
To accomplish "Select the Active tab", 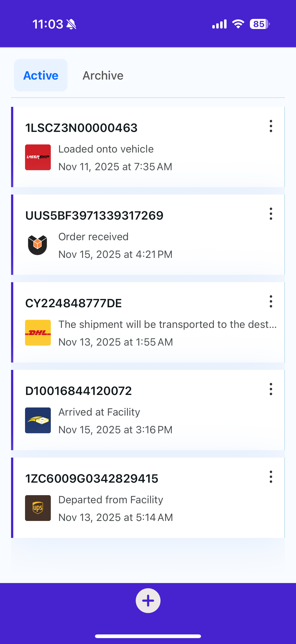I will [x=41, y=75].
